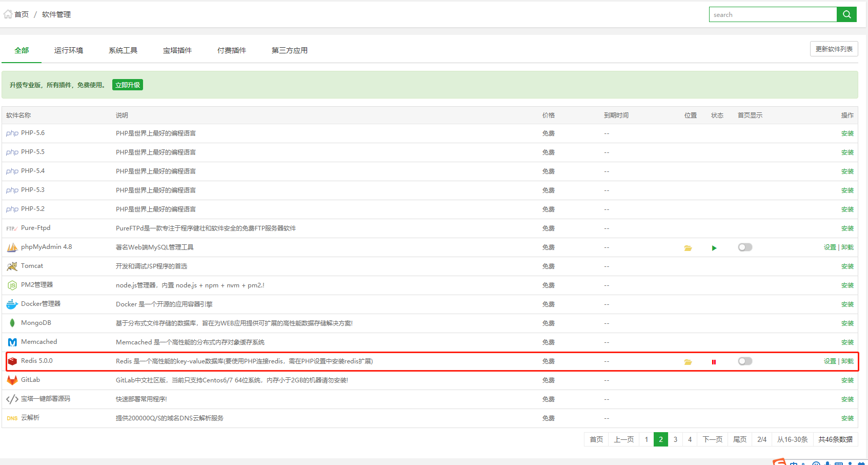This screenshot has height=465, width=868.
Task: Click the MongoDB leaf icon
Action: tap(12, 323)
